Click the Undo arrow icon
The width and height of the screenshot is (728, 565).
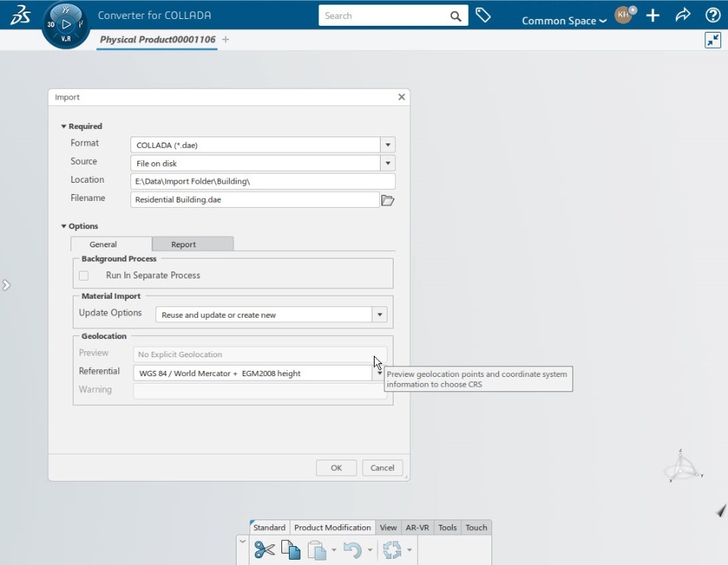pos(353,550)
